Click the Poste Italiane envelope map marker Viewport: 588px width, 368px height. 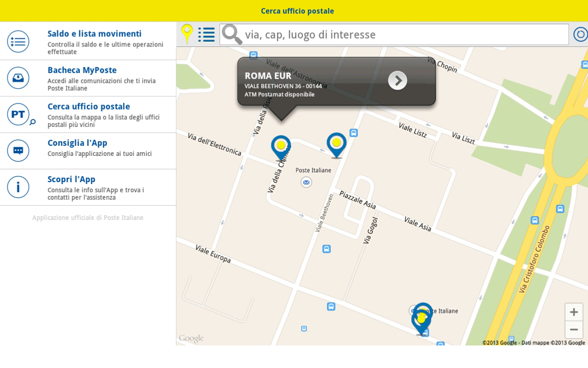[306, 183]
